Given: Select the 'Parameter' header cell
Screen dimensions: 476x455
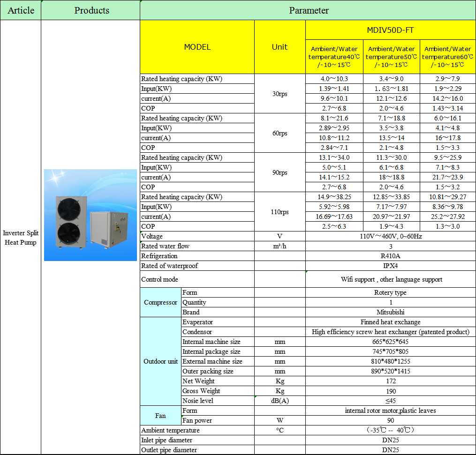Looking at the screenshot, I should click(308, 10).
